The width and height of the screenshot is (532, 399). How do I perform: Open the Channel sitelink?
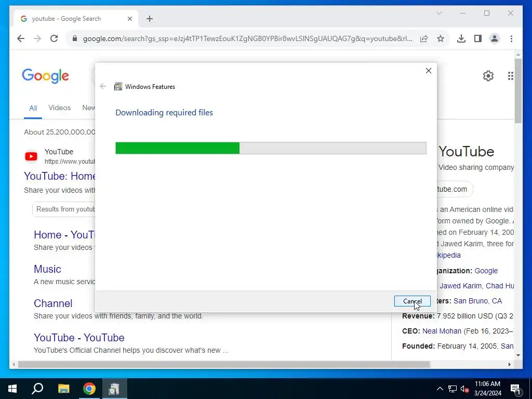point(53,303)
